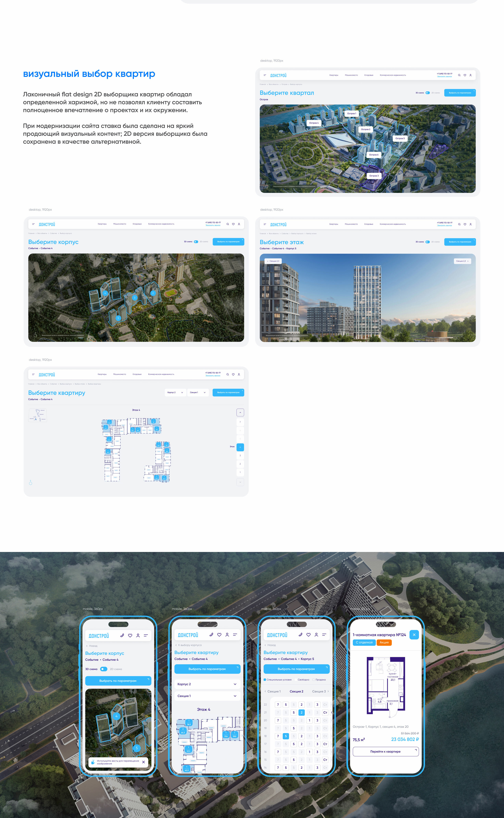Close the apartment №124 card
504x818 pixels.
pos(414,635)
